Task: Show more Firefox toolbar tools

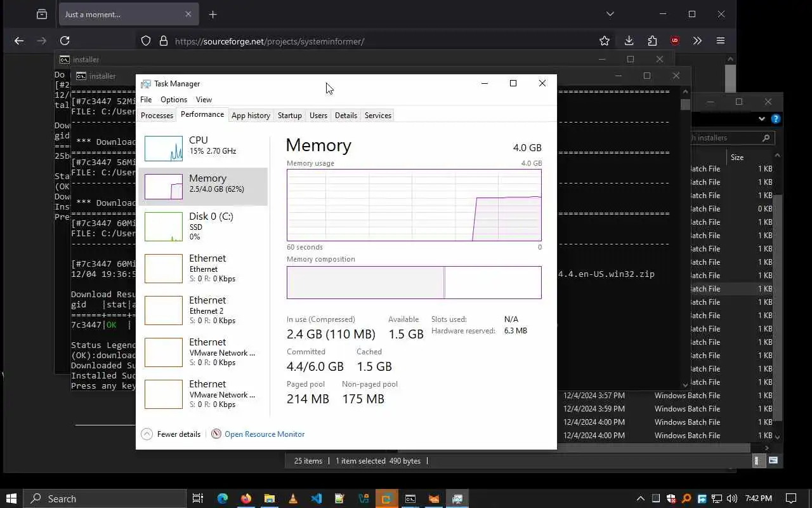Action: 697,41
